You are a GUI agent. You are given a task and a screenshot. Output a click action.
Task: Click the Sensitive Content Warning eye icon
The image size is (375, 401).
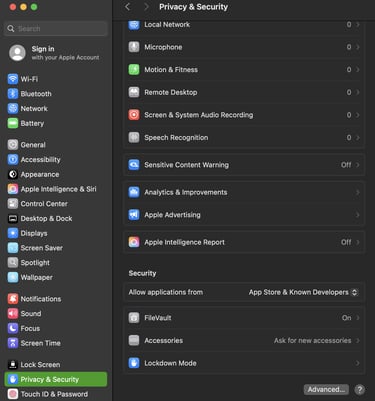click(134, 165)
